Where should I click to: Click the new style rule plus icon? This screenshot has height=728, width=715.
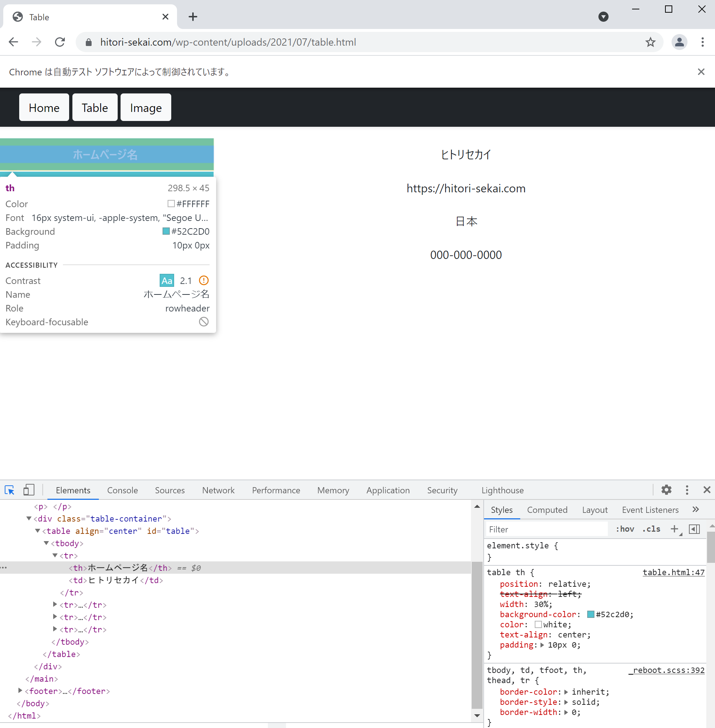pos(674,529)
